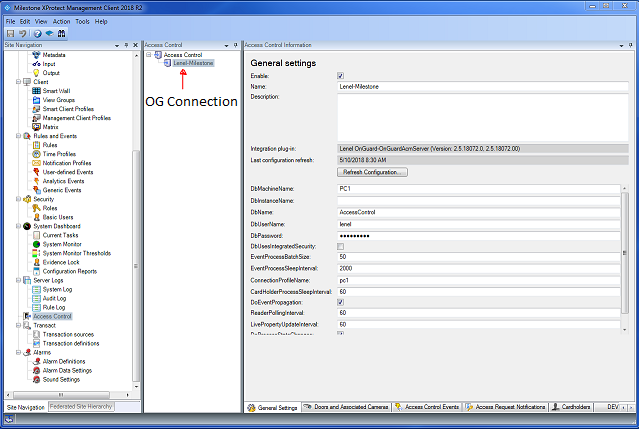Click the EventProcessBatchSize field

click(x=479, y=257)
